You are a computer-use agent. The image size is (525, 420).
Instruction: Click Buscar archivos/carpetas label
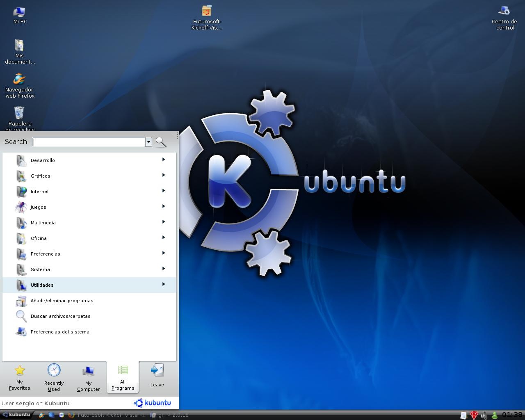coord(61,316)
